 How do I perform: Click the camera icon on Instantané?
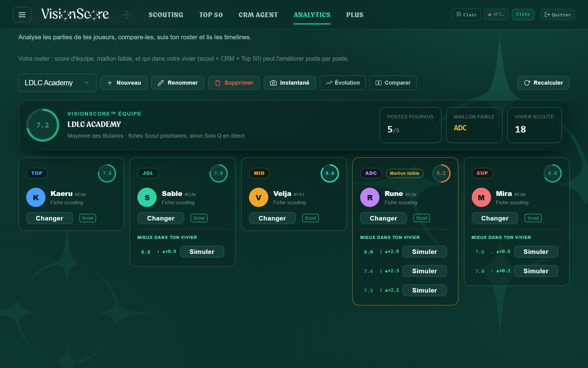point(273,83)
